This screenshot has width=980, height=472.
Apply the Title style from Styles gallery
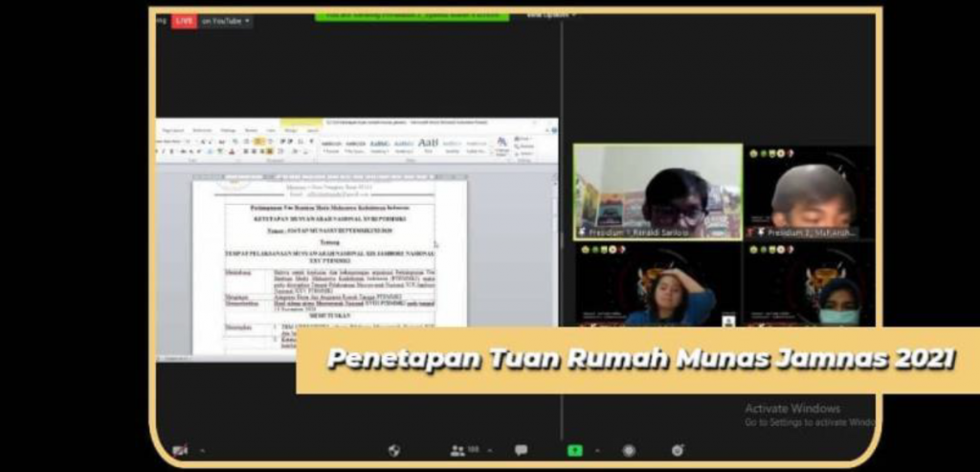tap(428, 146)
